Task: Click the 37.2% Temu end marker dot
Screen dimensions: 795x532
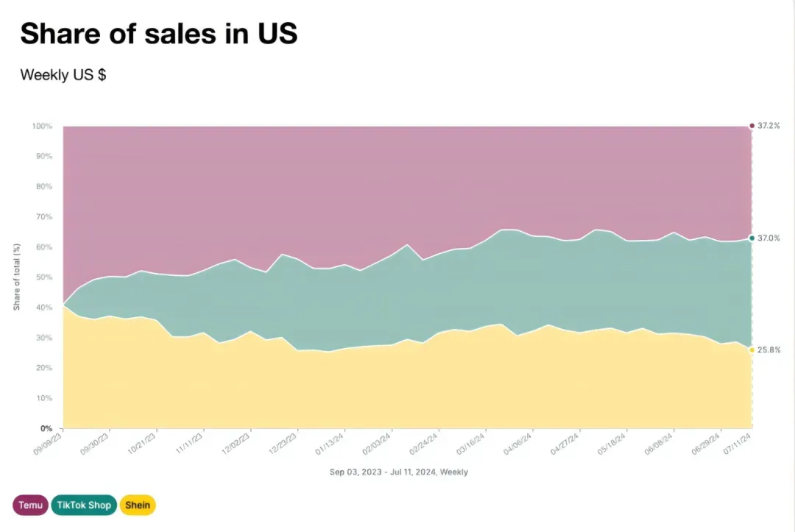Action: click(752, 126)
